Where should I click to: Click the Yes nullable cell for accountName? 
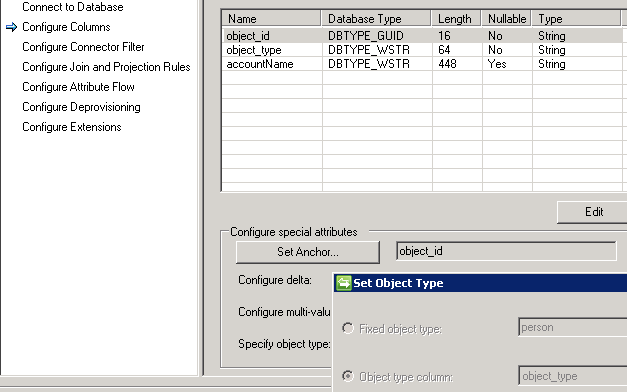click(x=497, y=64)
